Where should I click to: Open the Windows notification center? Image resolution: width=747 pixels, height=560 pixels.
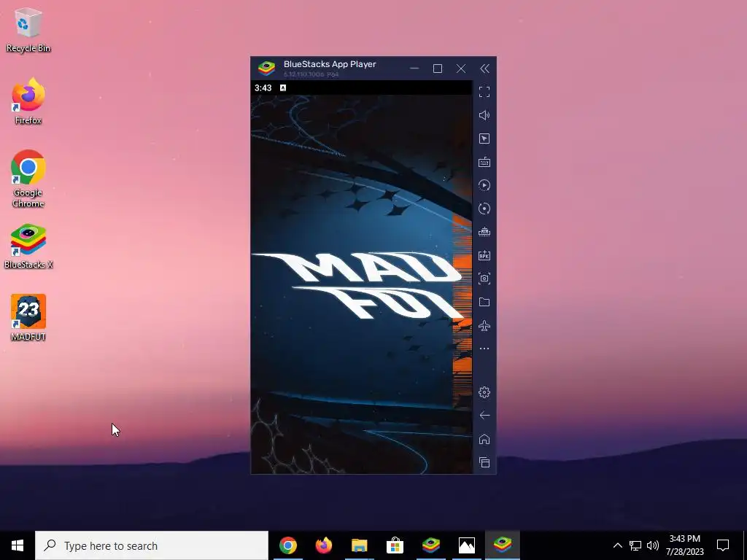point(723,545)
